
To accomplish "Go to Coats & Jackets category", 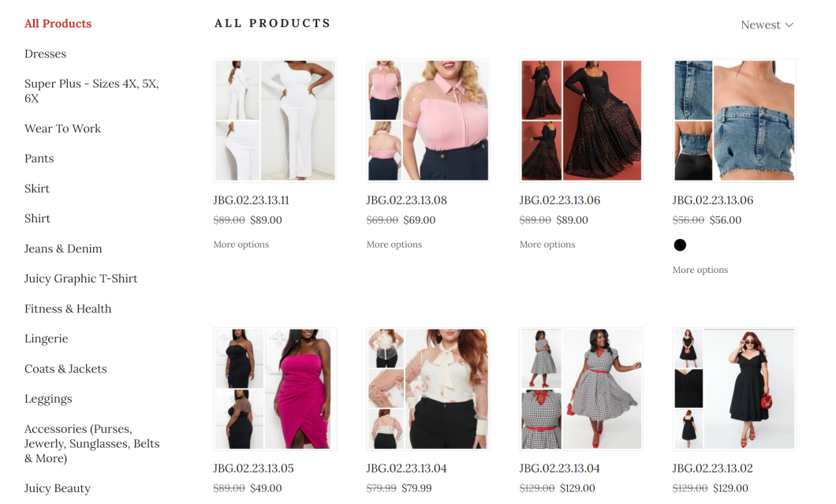I will pos(65,368).
